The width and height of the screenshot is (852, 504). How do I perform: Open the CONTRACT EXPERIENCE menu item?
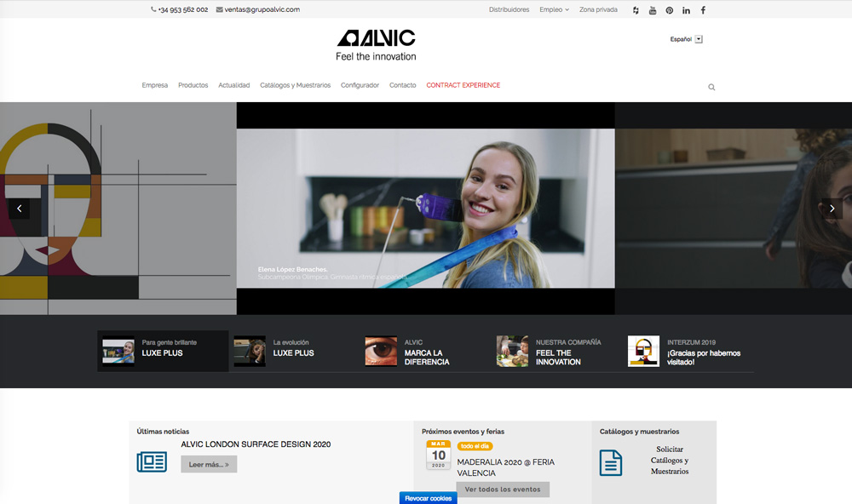[463, 85]
